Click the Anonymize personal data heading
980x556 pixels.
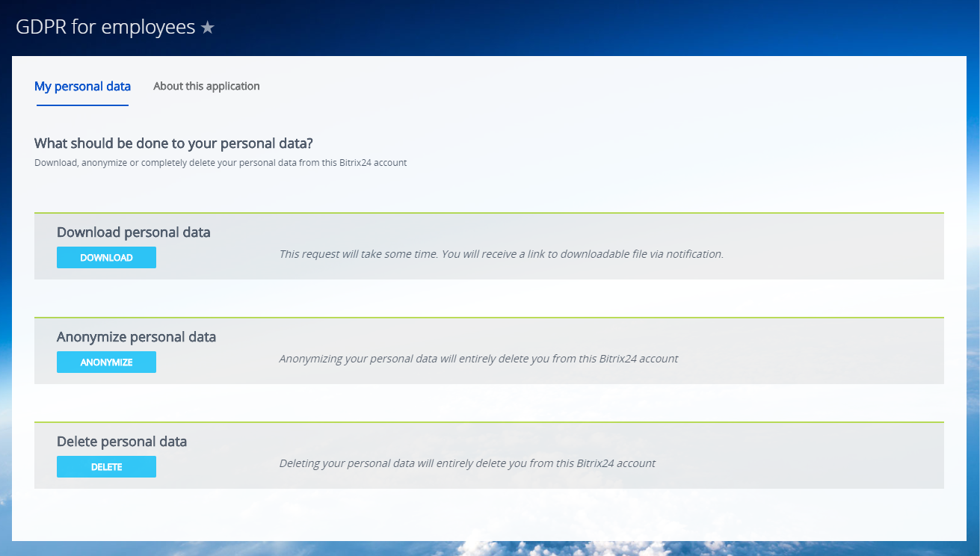coord(136,337)
